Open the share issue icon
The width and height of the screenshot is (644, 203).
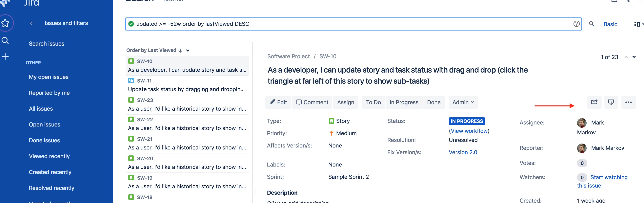tap(594, 102)
